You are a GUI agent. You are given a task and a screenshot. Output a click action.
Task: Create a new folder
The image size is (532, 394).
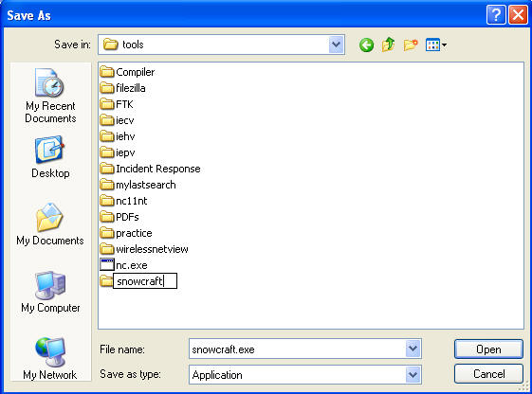coord(411,45)
